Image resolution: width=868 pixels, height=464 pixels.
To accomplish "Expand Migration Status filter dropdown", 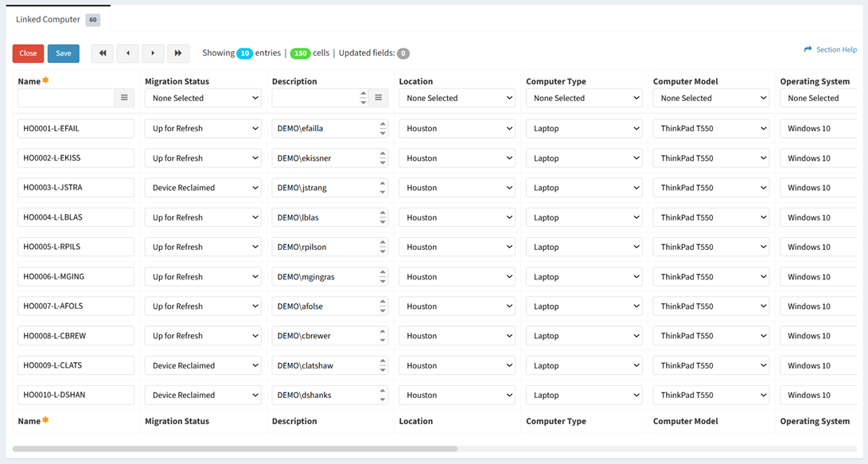I will [203, 98].
